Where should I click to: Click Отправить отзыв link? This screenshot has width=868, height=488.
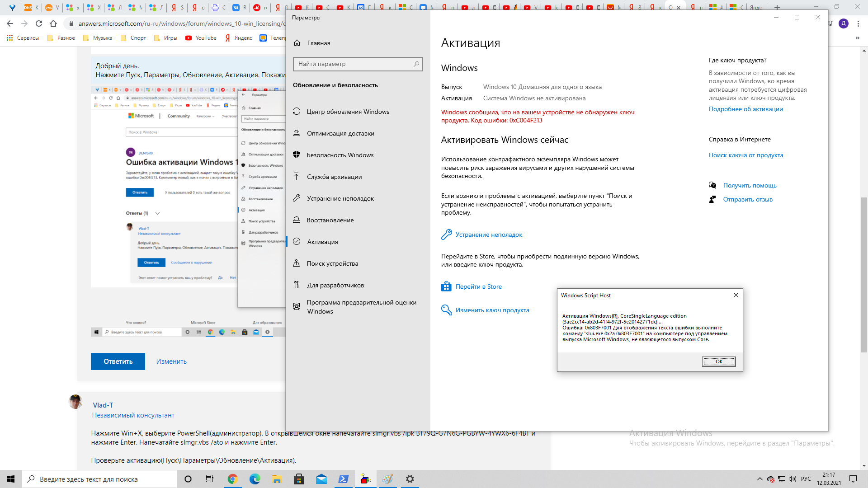748,199
